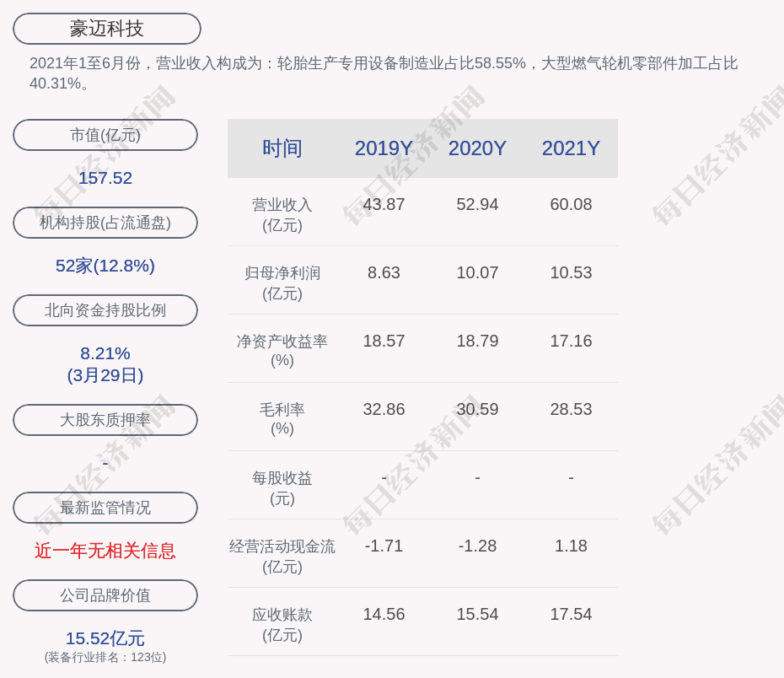The width and height of the screenshot is (784, 678).
Task: Click the 时间 table header
Action: point(282,148)
